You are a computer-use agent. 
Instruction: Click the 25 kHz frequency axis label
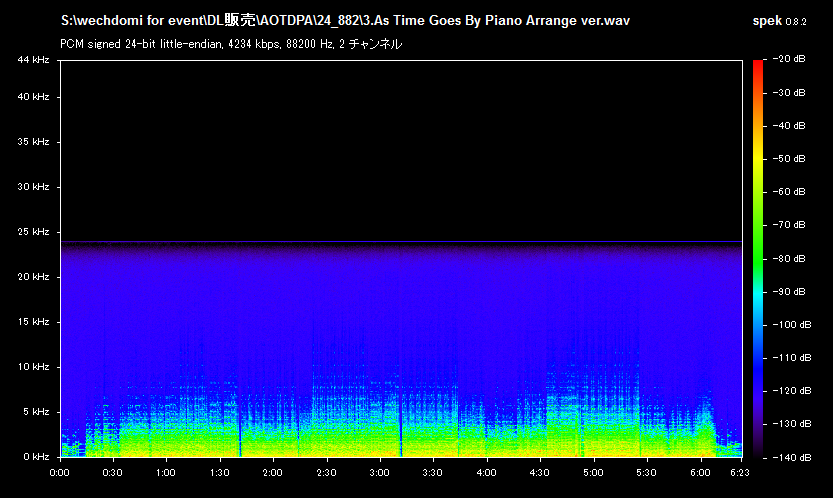[x=33, y=232]
